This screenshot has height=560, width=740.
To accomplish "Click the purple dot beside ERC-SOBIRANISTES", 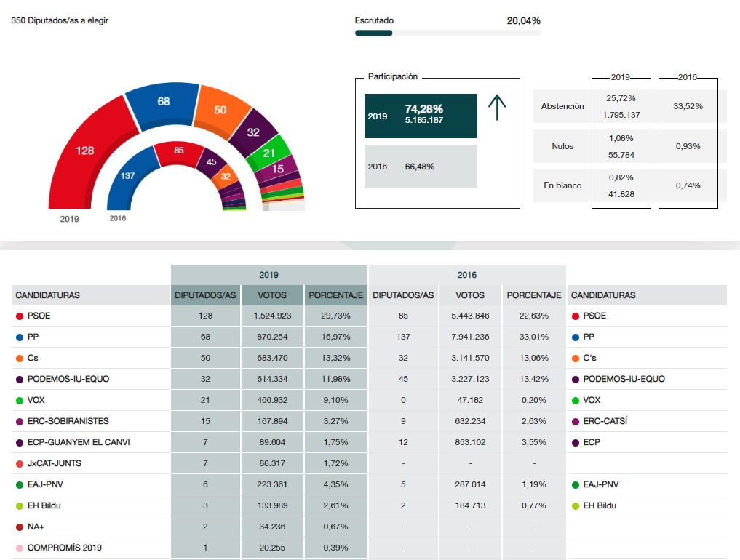I will point(19,421).
